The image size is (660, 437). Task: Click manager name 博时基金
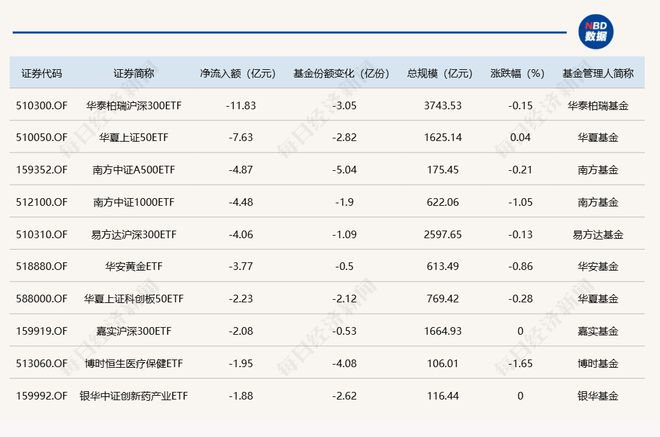[x=598, y=363]
